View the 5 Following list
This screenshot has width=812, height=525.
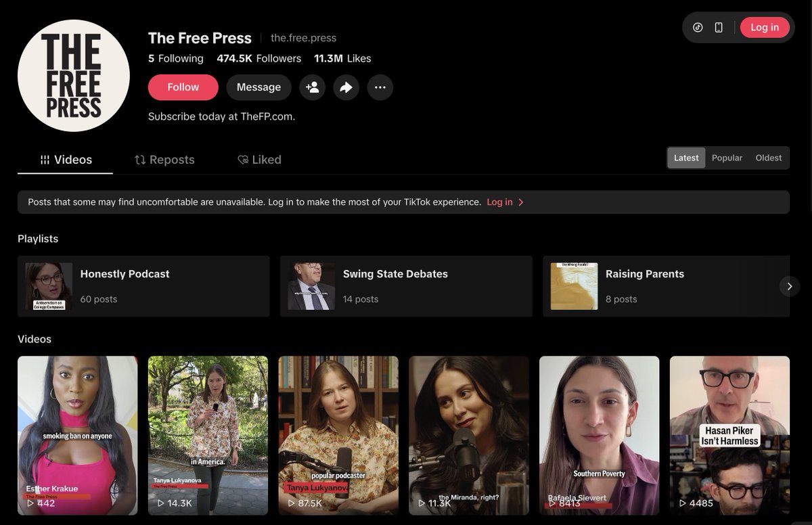[176, 59]
